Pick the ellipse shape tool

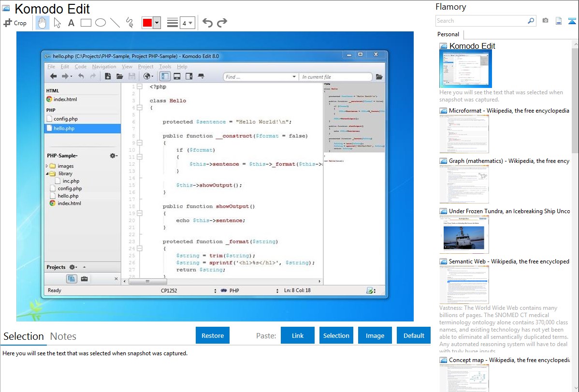pyautogui.click(x=101, y=23)
